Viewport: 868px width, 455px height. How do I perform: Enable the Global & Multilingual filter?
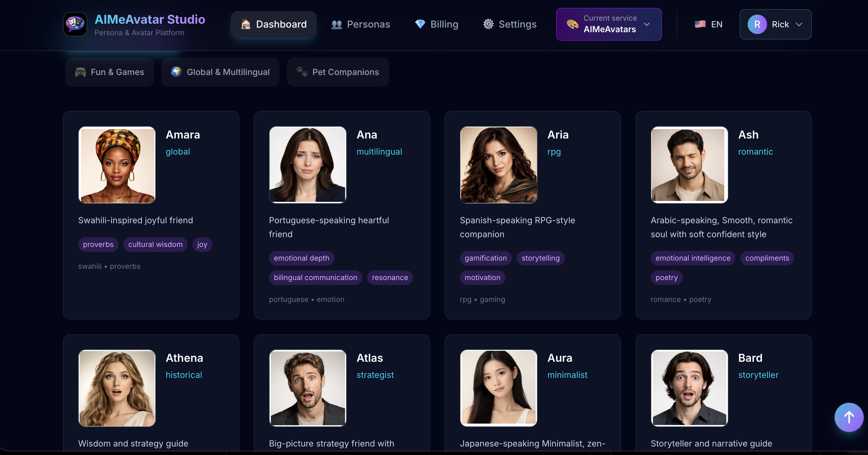220,72
